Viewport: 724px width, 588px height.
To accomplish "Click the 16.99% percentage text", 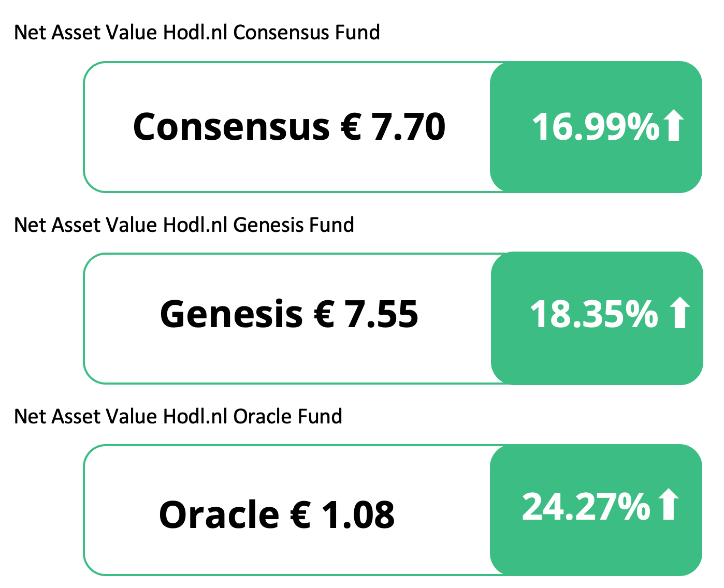I will click(596, 127).
